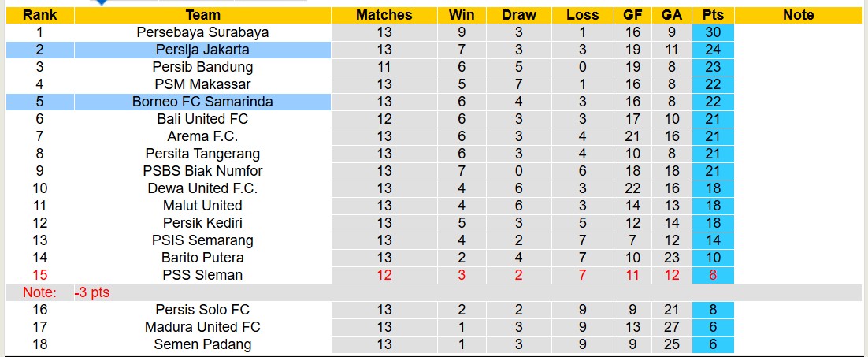Screen dimensions: 868x357
Task: Click the Matches column header
Action: click(384, 15)
